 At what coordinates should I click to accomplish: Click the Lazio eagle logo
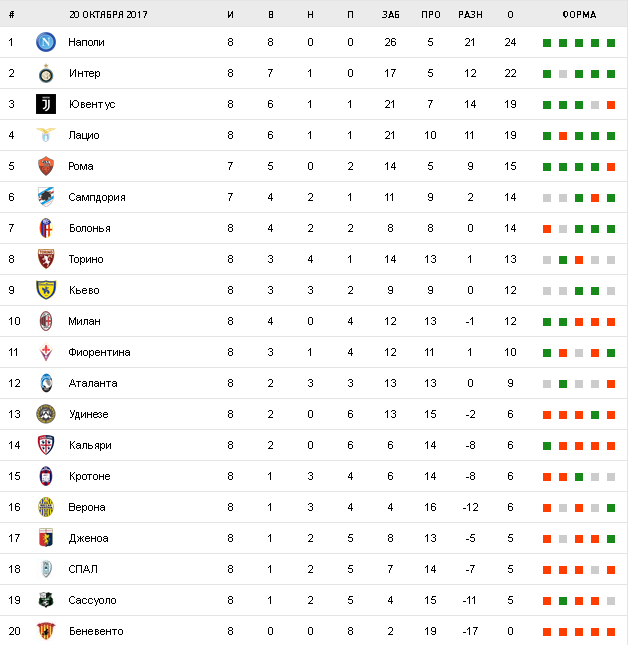45,135
